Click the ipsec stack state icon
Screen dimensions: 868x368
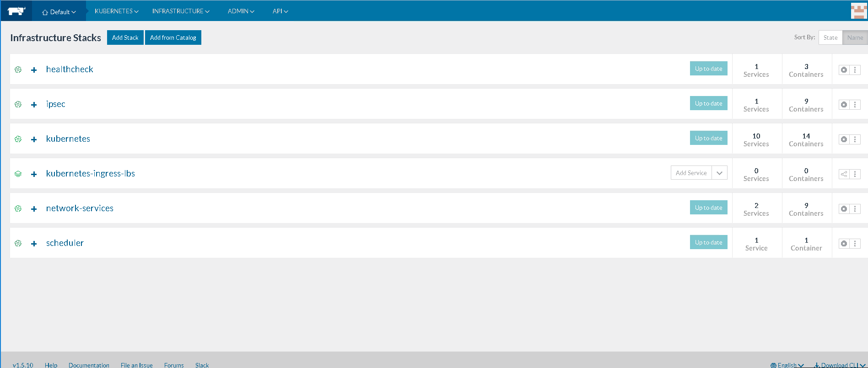point(18,104)
